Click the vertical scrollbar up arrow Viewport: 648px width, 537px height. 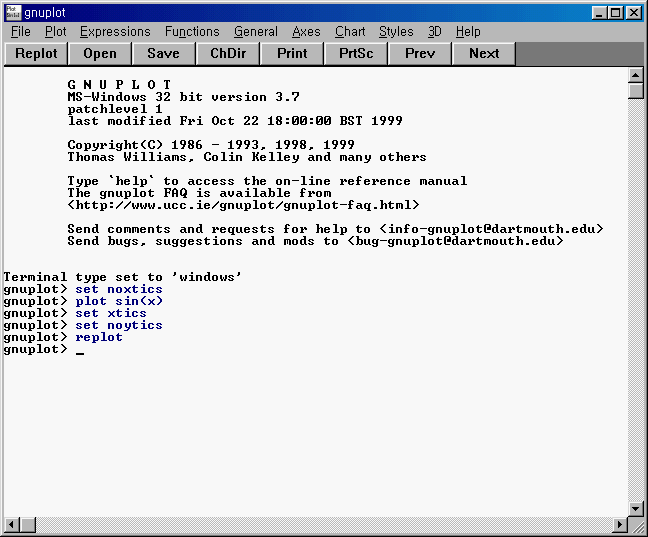pos(636,75)
